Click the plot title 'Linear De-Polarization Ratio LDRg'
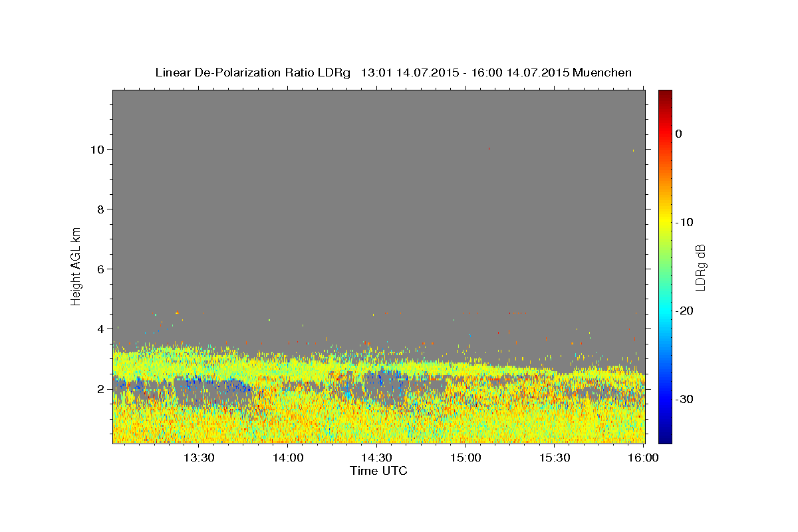The height and width of the screenshot is (532, 798). pyautogui.click(x=252, y=72)
